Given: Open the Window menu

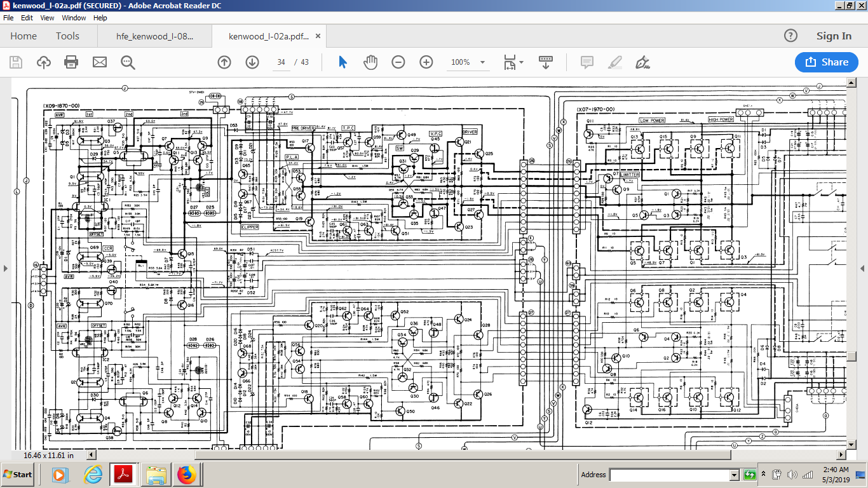Looking at the screenshot, I should point(74,18).
